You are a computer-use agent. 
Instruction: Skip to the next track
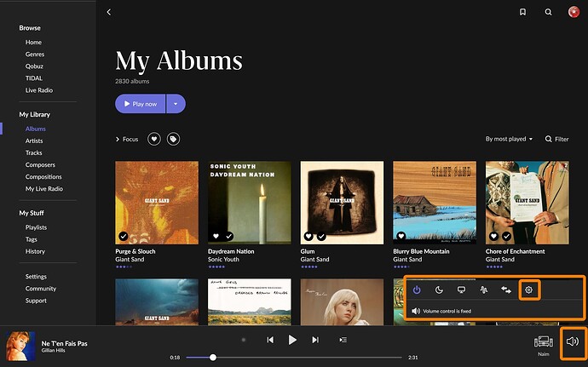315,340
